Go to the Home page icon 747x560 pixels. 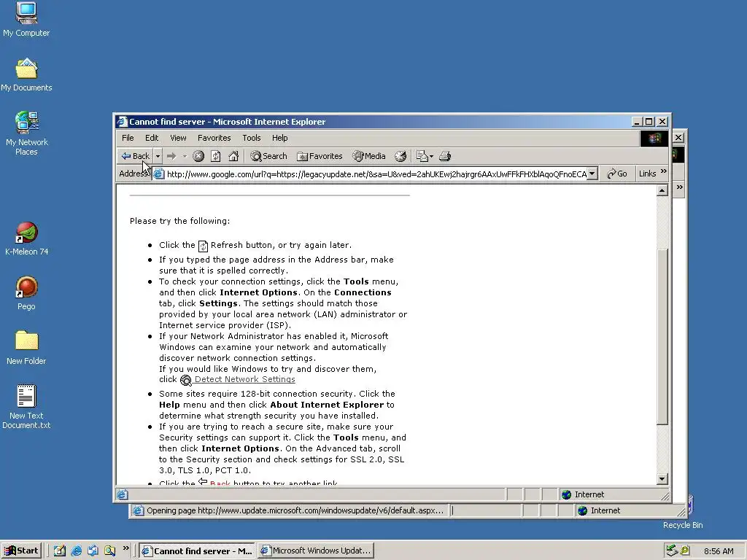pos(233,156)
